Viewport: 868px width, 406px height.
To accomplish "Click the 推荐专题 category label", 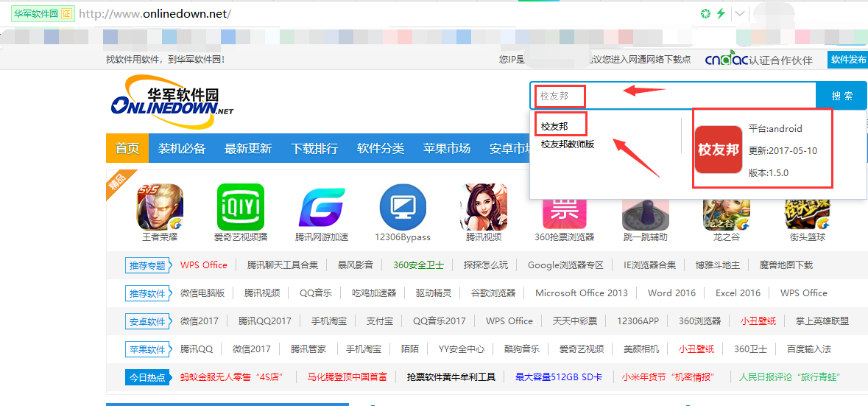I will pos(147,265).
